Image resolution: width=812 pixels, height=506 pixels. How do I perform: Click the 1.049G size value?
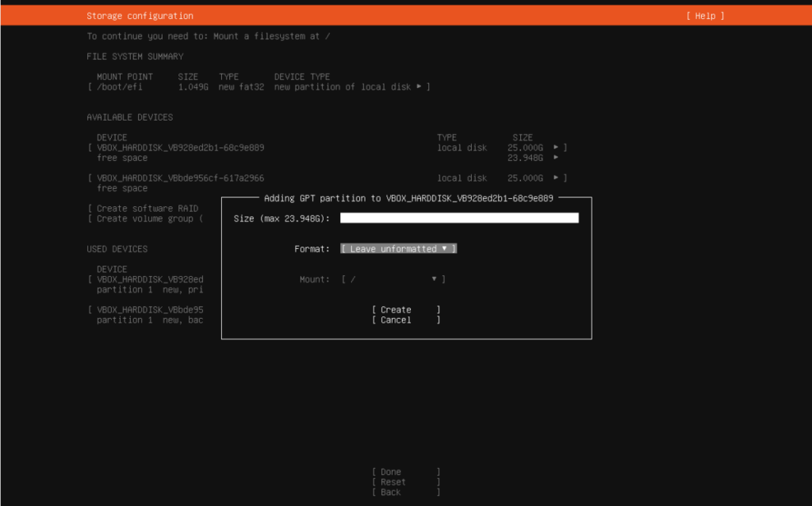[193, 87]
